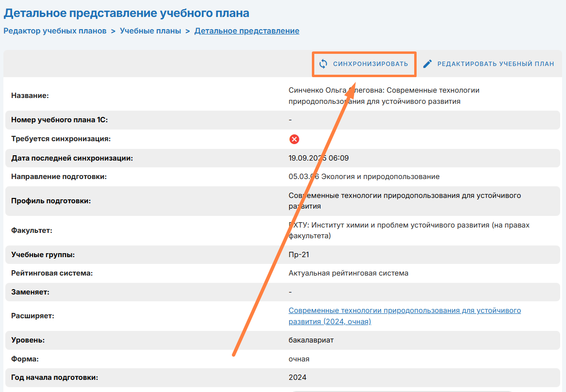Click the Экология и природопользование direction value
566x392 pixels.
pyautogui.click(x=364, y=177)
